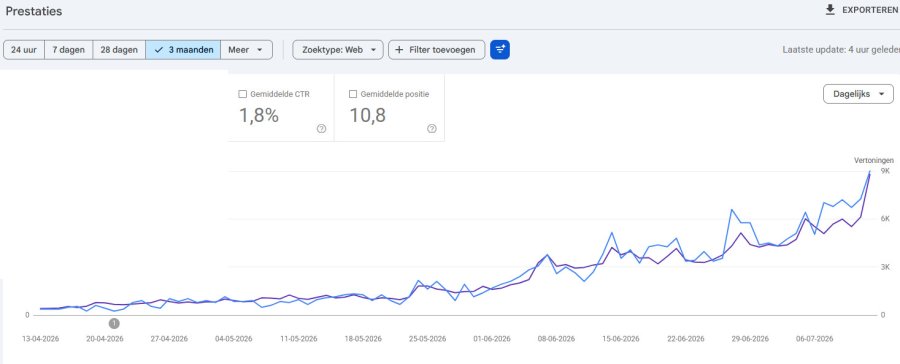Click the Laatste update text
This screenshot has height=364, width=900.
coord(841,50)
